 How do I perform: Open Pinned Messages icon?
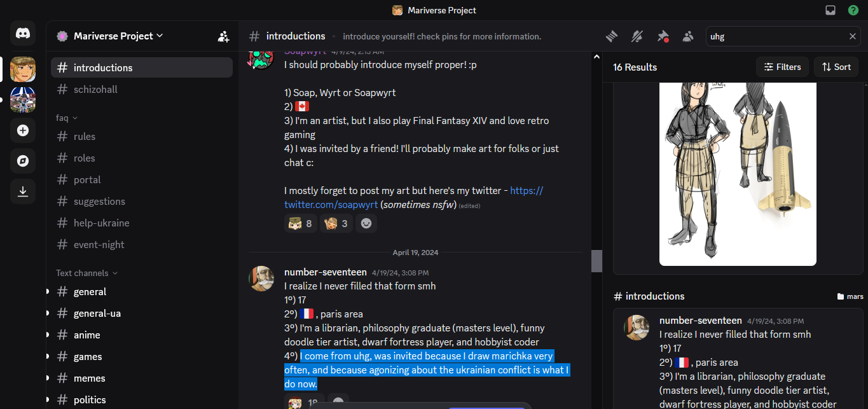[x=663, y=36]
